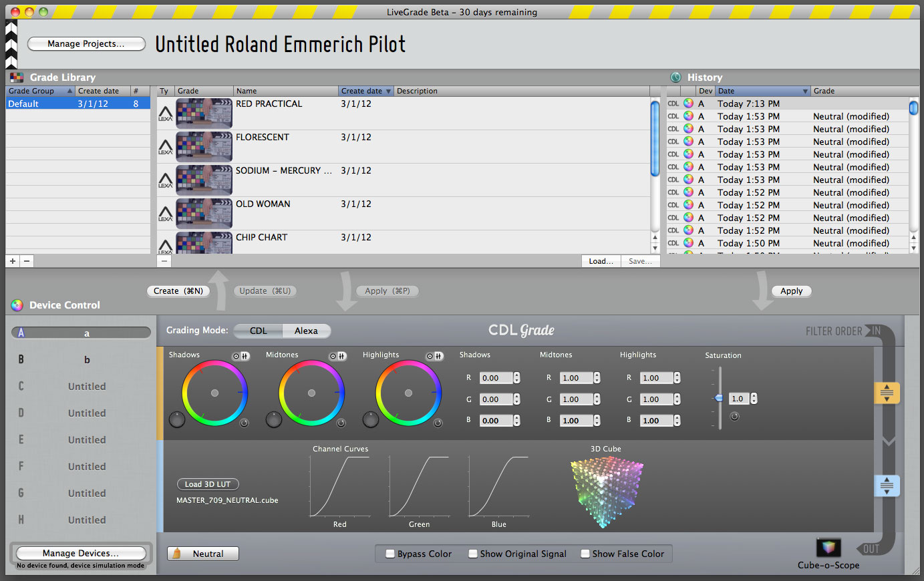Screen dimensions: 924x581
Task: Click the Midtones R value field
Action: pos(576,378)
